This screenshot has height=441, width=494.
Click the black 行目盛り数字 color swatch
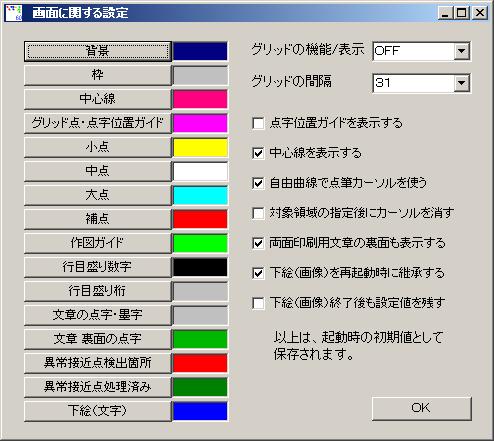(200, 267)
